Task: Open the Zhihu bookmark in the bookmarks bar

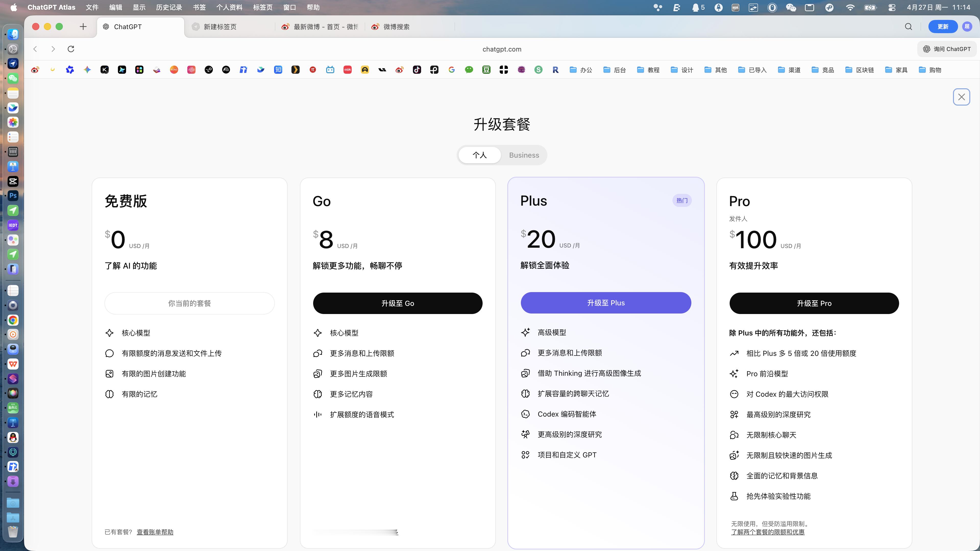Action: point(278,70)
